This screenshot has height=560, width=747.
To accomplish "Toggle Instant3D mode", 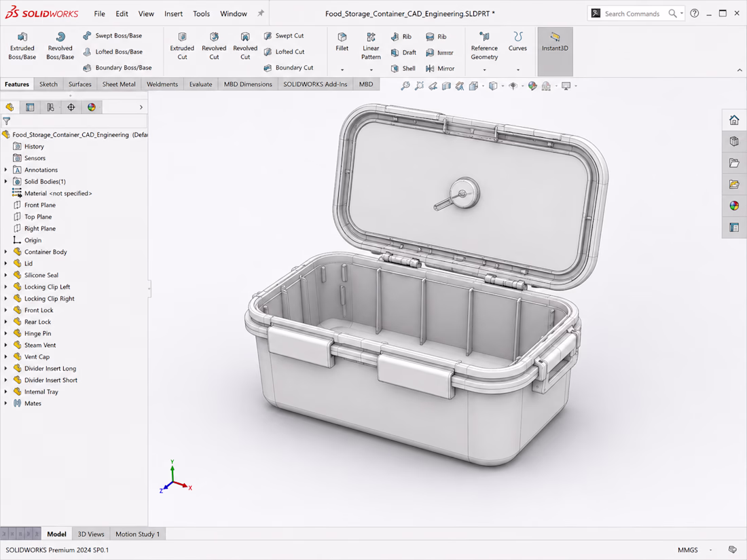I will [555, 51].
